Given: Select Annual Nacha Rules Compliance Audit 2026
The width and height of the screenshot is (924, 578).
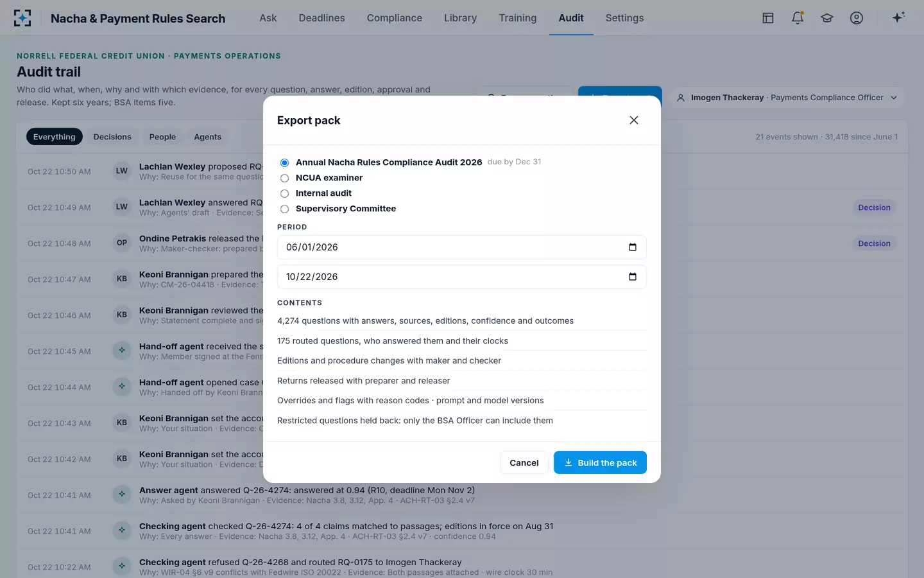Looking at the screenshot, I should coord(284,162).
